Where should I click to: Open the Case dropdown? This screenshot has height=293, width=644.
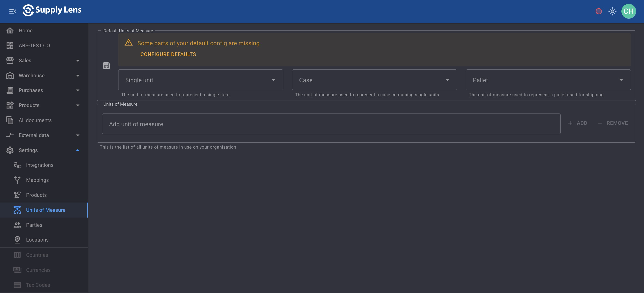tap(374, 80)
